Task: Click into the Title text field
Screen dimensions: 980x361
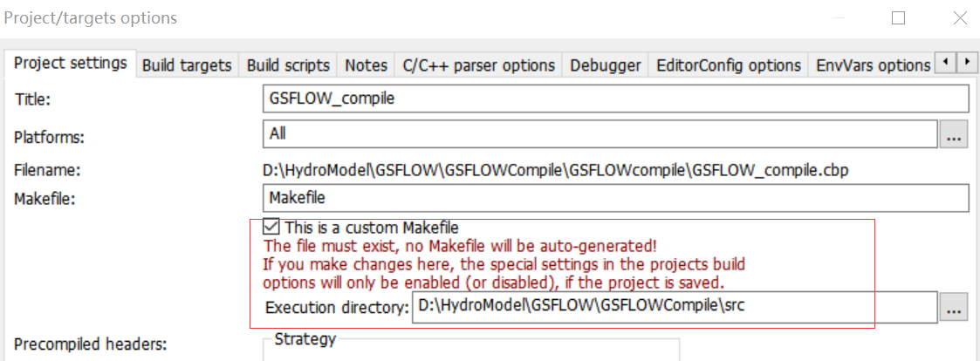Action: [615, 99]
